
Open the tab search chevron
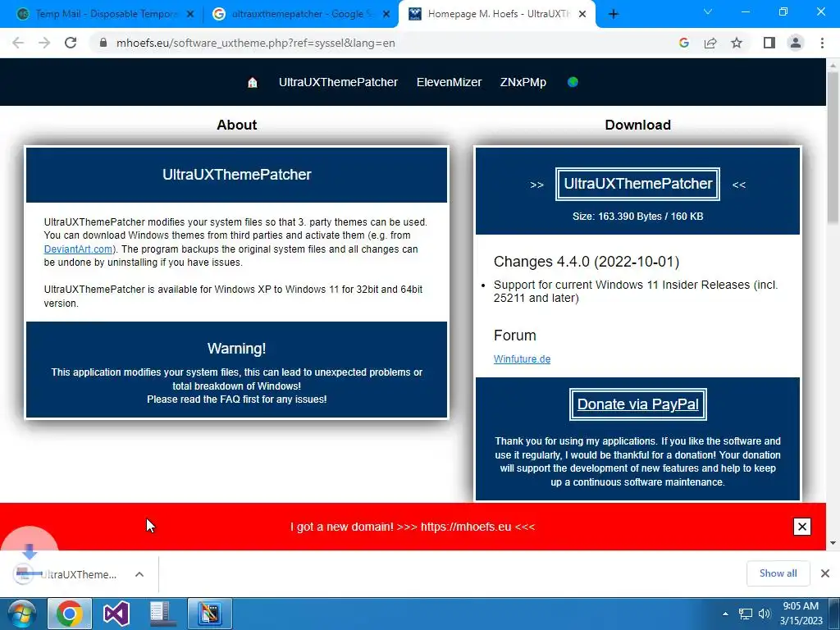click(x=708, y=11)
